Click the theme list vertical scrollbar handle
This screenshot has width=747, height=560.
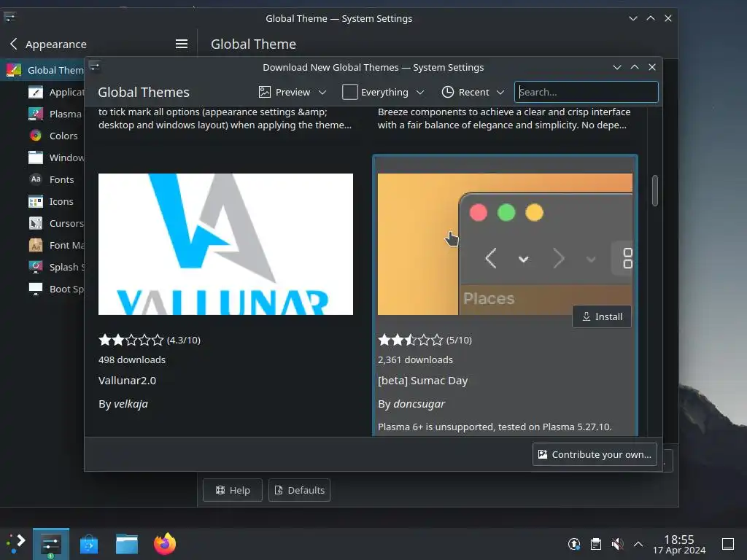point(655,190)
